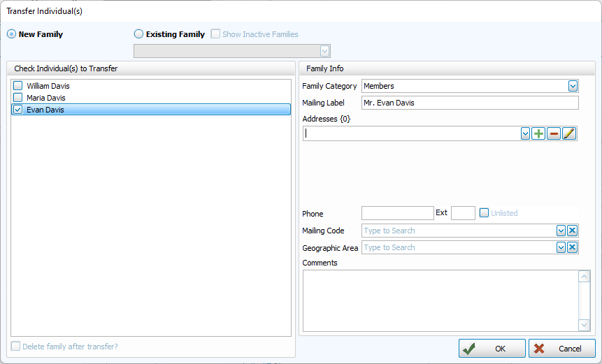Open the Mailing Code dropdown arrow
This screenshot has width=602, height=364.
click(x=561, y=231)
